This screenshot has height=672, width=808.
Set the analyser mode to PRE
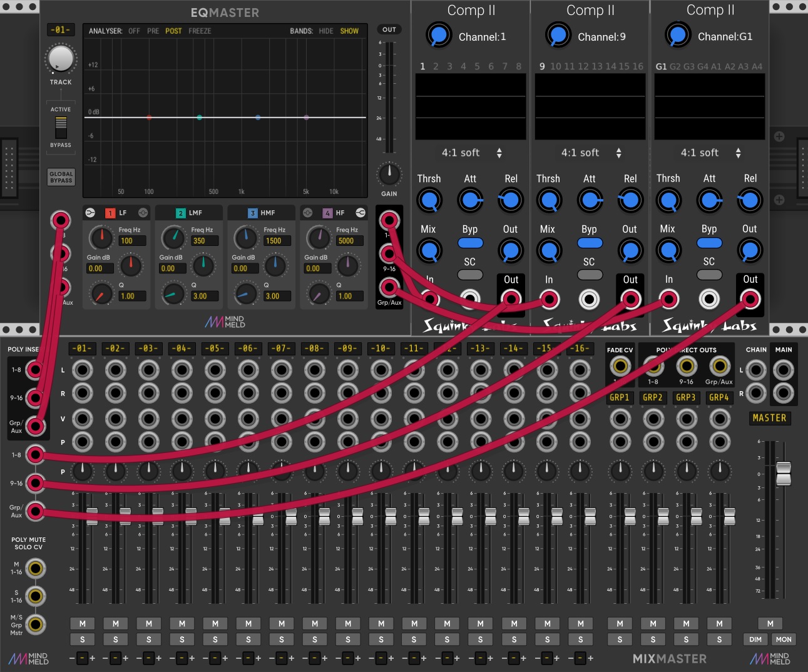coord(153,31)
